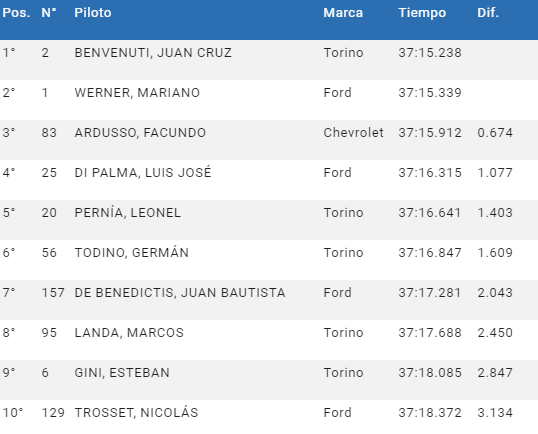Click car number 157
538x434 pixels.
(x=53, y=293)
